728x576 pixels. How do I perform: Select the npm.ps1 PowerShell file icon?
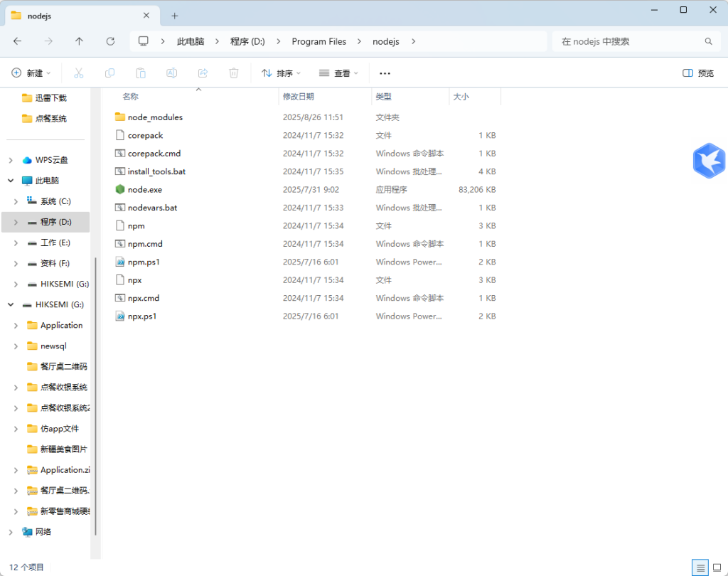coord(119,262)
